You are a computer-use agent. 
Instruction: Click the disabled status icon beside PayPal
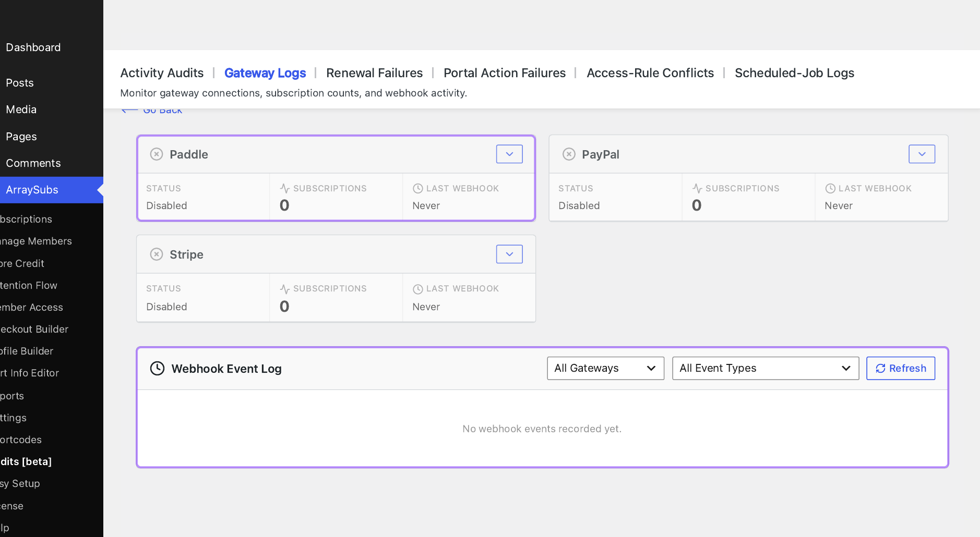(x=569, y=154)
